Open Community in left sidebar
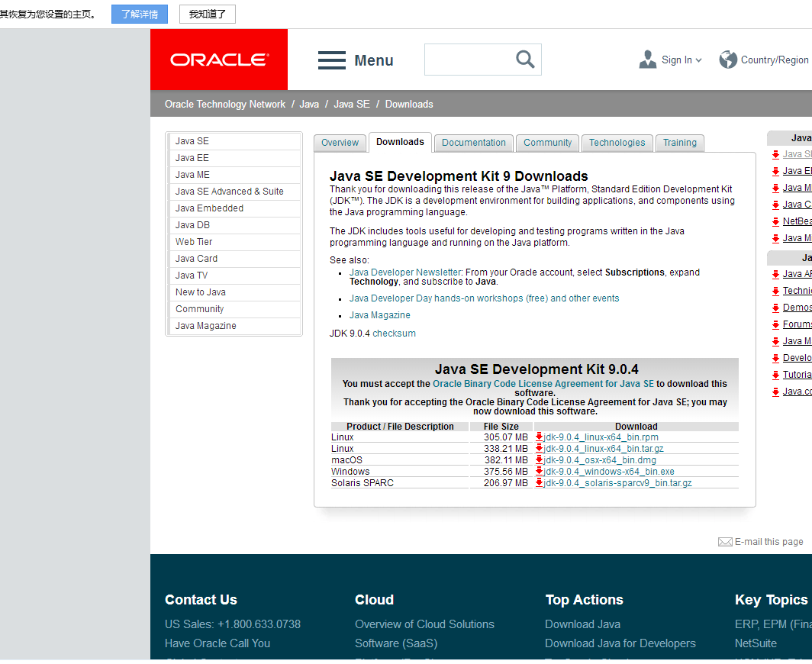This screenshot has width=812, height=664. [234, 309]
